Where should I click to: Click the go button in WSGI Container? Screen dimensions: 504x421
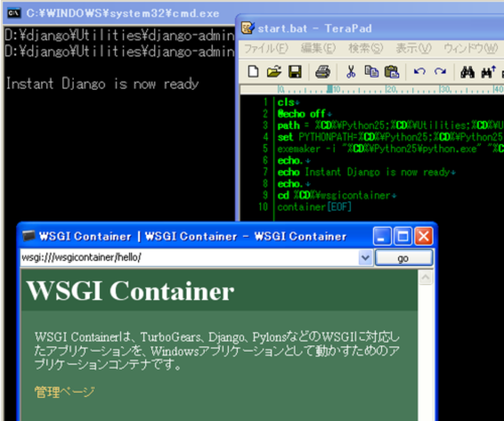click(x=403, y=258)
